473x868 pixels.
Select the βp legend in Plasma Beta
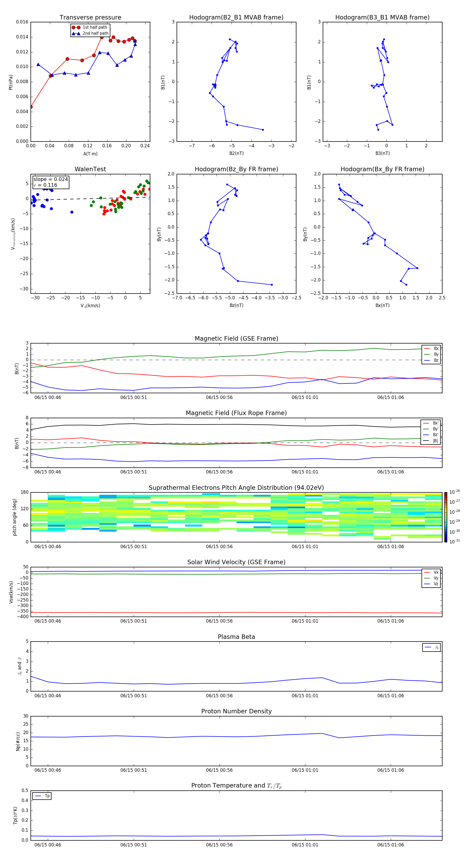click(431, 647)
